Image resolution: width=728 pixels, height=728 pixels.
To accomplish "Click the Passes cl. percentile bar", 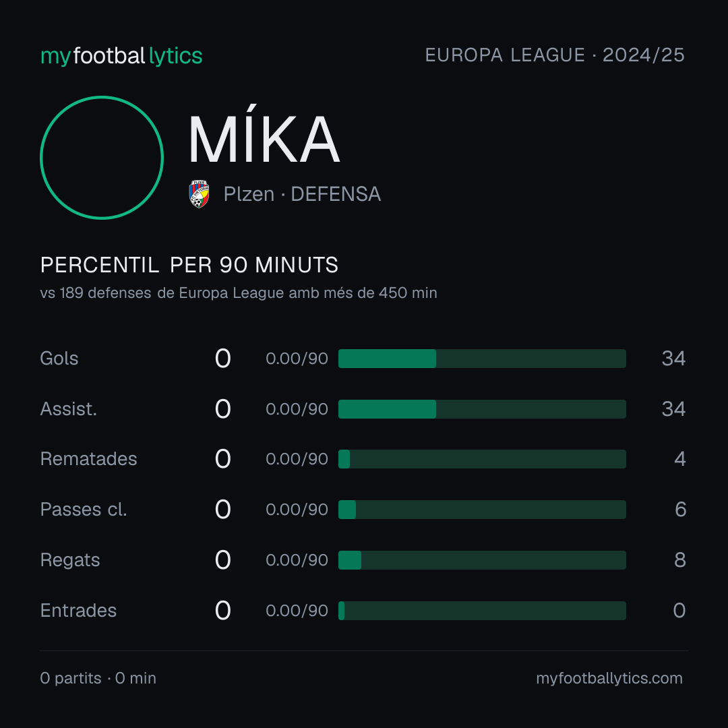I will point(482,510).
